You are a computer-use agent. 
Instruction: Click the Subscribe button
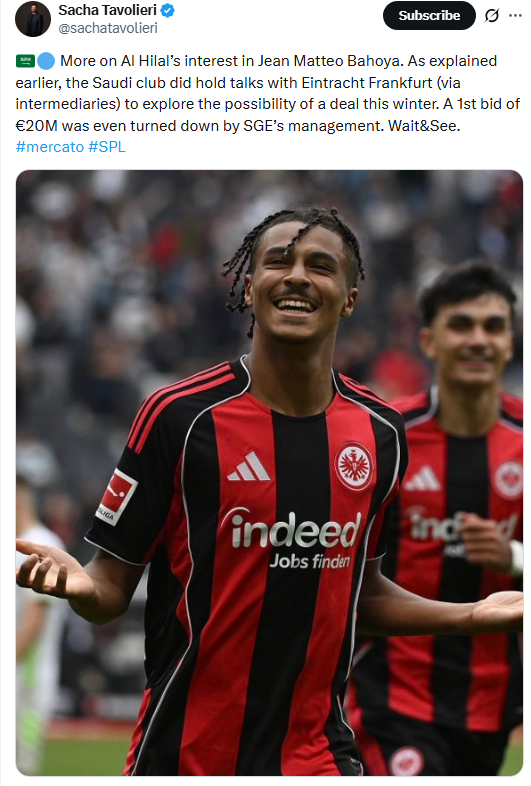[429, 16]
